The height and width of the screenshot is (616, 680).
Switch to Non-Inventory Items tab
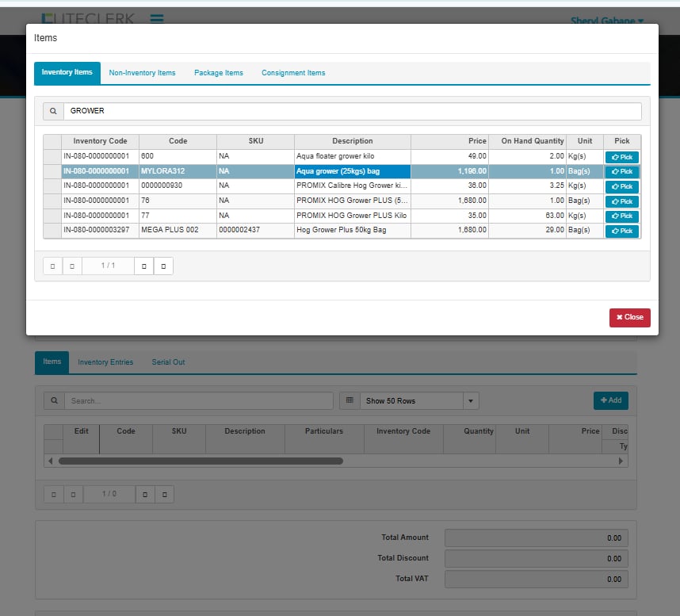pos(142,73)
